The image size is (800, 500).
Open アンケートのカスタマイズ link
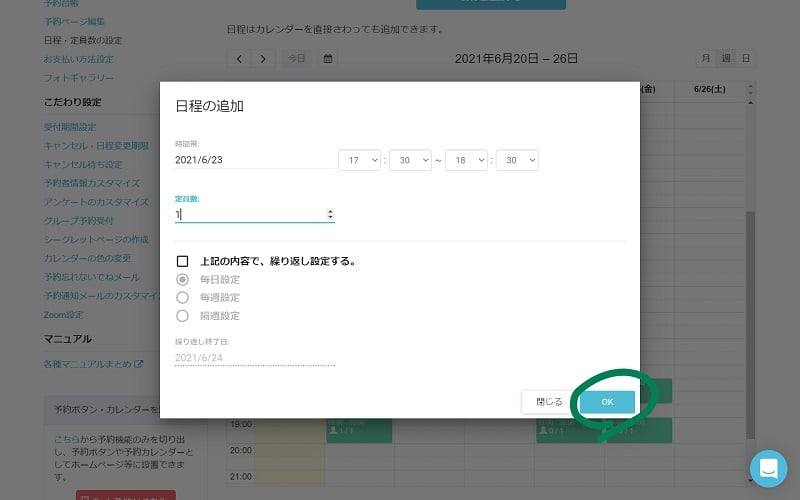pyautogui.click(x=96, y=202)
